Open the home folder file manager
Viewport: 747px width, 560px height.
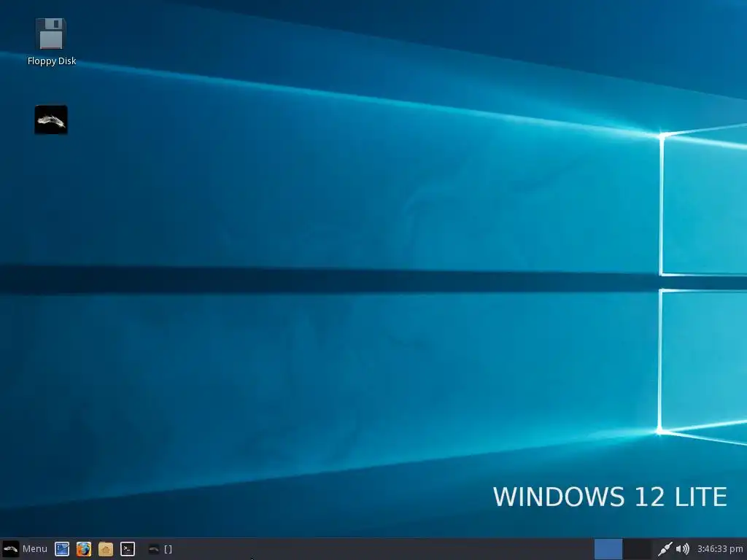[106, 549]
